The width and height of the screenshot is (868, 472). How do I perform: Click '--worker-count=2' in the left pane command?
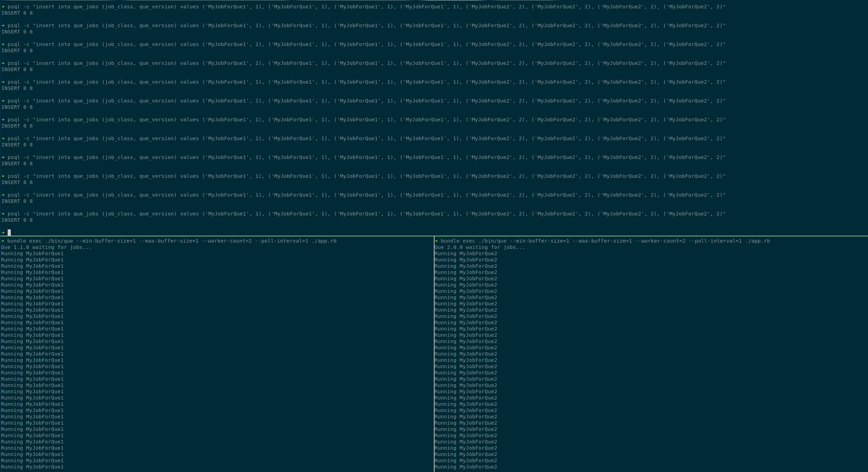(x=226, y=241)
